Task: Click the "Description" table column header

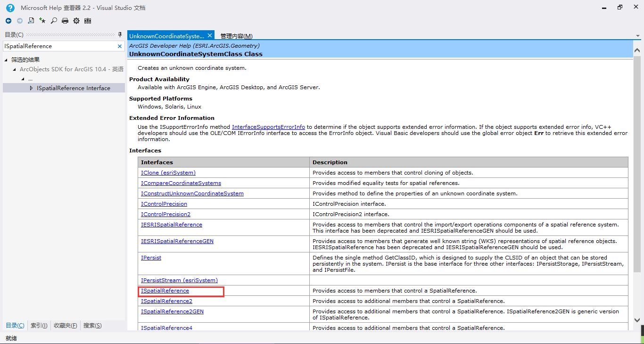Action: pos(469,162)
